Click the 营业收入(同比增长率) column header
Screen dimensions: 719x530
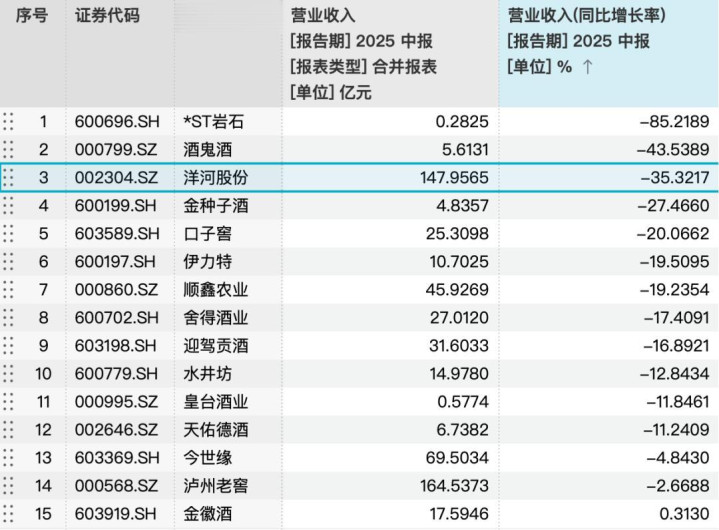(608, 54)
